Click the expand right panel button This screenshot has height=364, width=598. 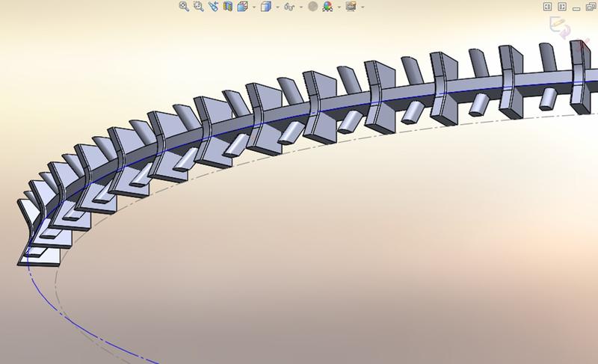click(x=562, y=7)
